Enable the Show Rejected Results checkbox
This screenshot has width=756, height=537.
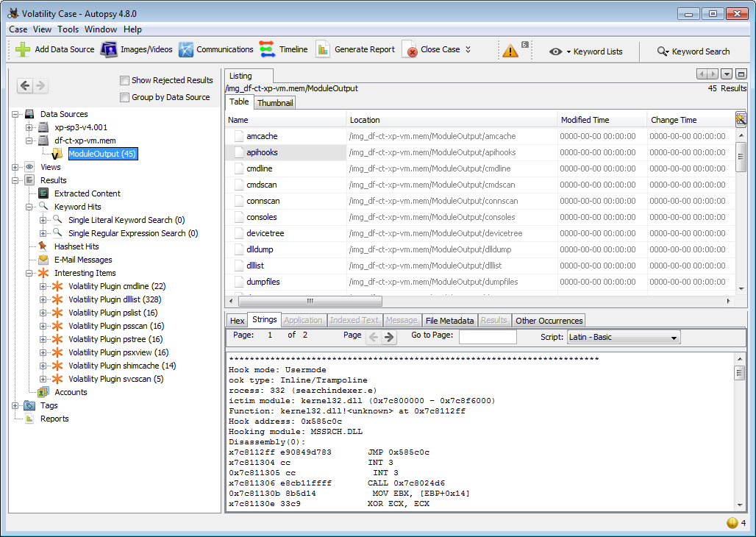(125, 80)
